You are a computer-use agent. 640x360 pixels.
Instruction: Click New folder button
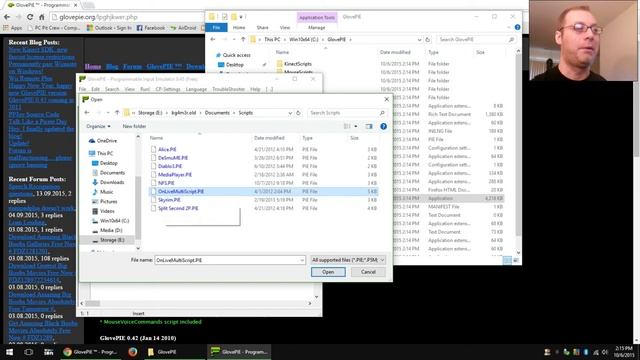pyautogui.click(x=134, y=127)
